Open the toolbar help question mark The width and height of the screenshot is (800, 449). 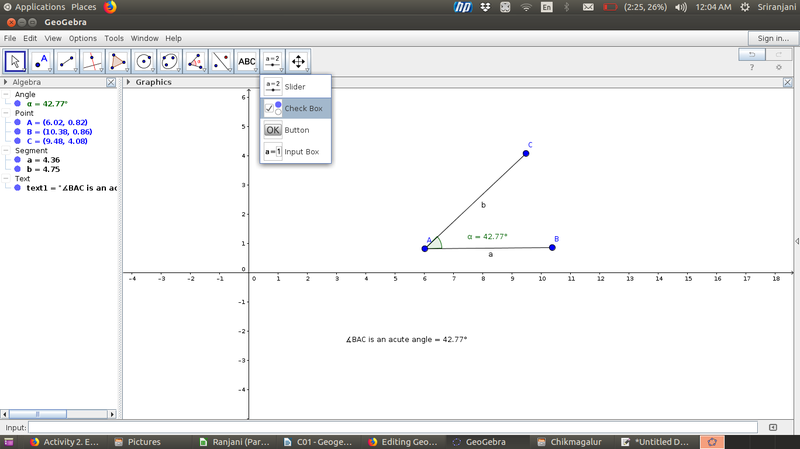752,67
